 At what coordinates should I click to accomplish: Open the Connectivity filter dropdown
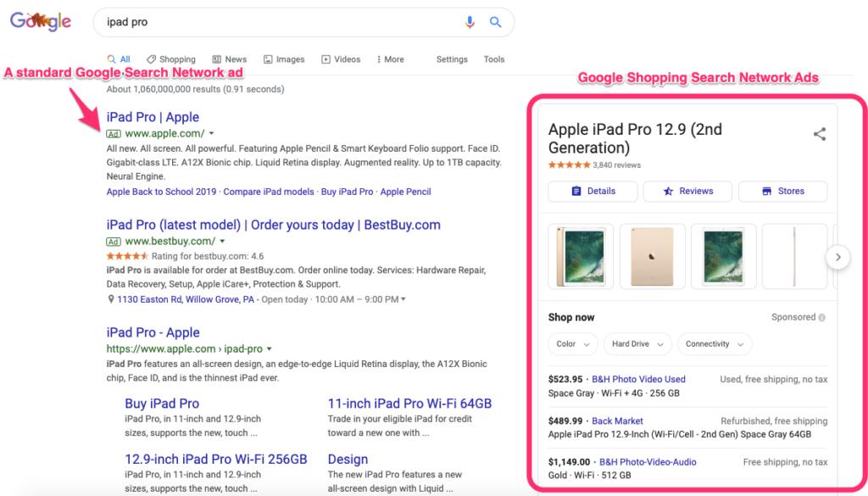point(714,344)
